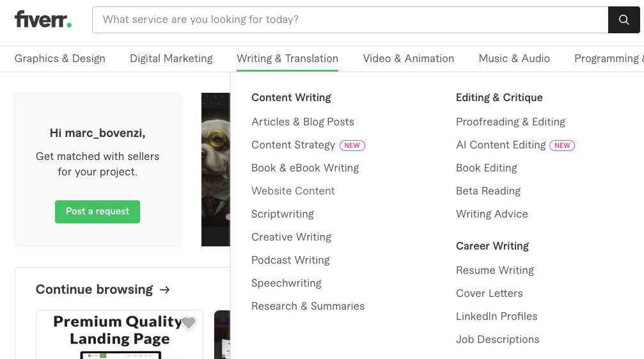
Task: Click the Career Writing heading
Action: (492, 246)
